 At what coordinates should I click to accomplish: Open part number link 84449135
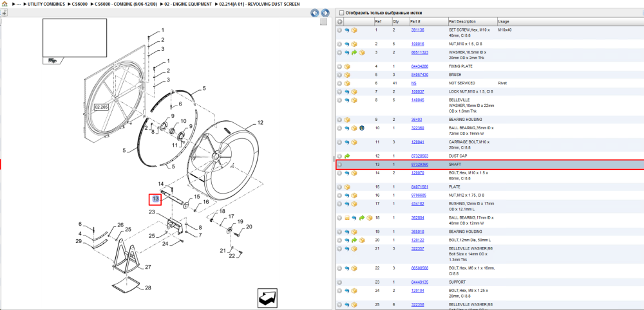tap(419, 282)
